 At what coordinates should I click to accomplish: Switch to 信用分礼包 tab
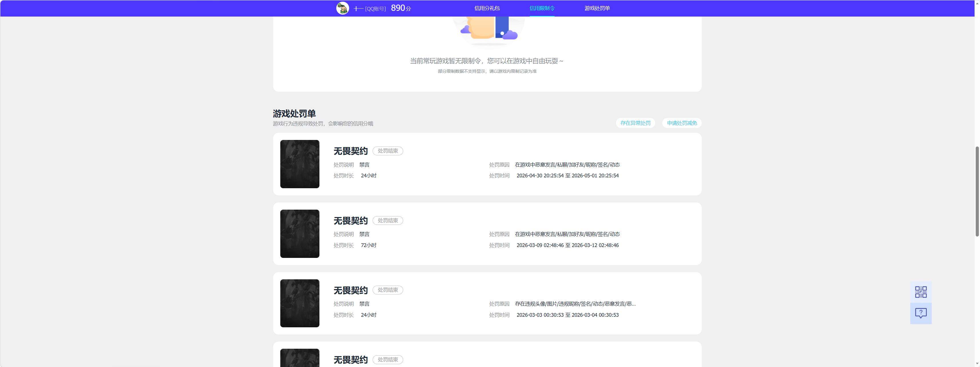pyautogui.click(x=487, y=8)
